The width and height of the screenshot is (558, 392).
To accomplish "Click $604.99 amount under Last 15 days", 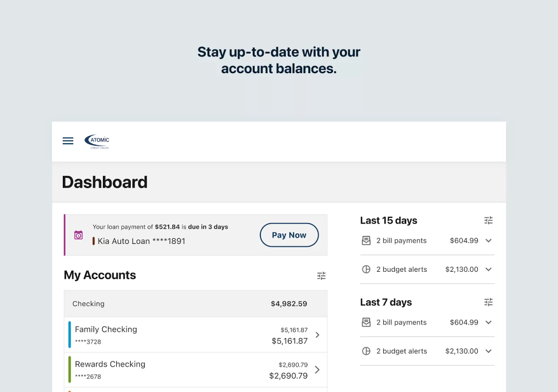I will tap(464, 240).
